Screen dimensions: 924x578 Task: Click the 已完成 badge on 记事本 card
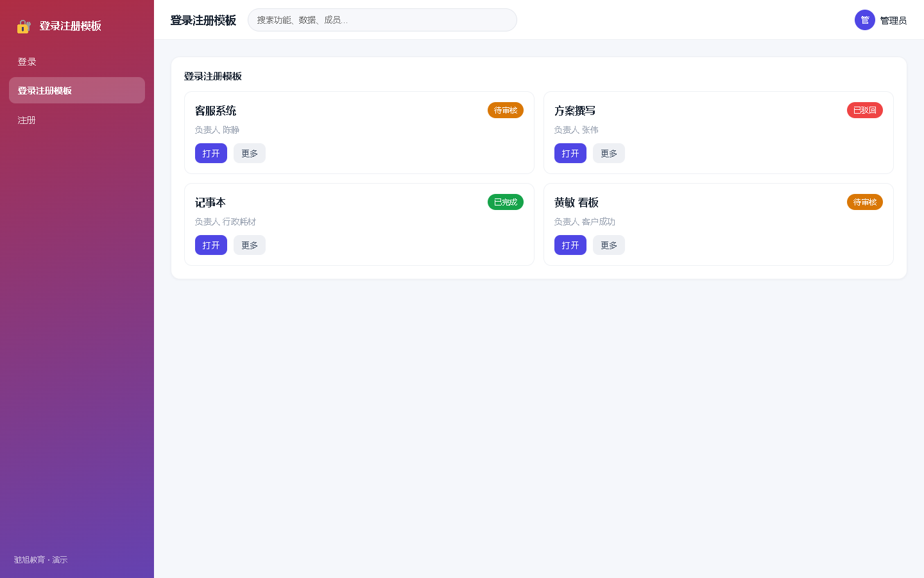tap(506, 202)
